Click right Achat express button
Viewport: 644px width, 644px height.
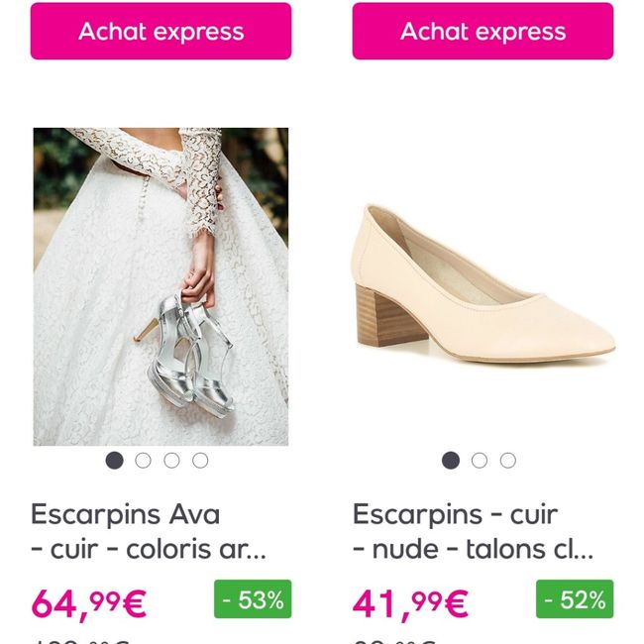[x=483, y=32]
